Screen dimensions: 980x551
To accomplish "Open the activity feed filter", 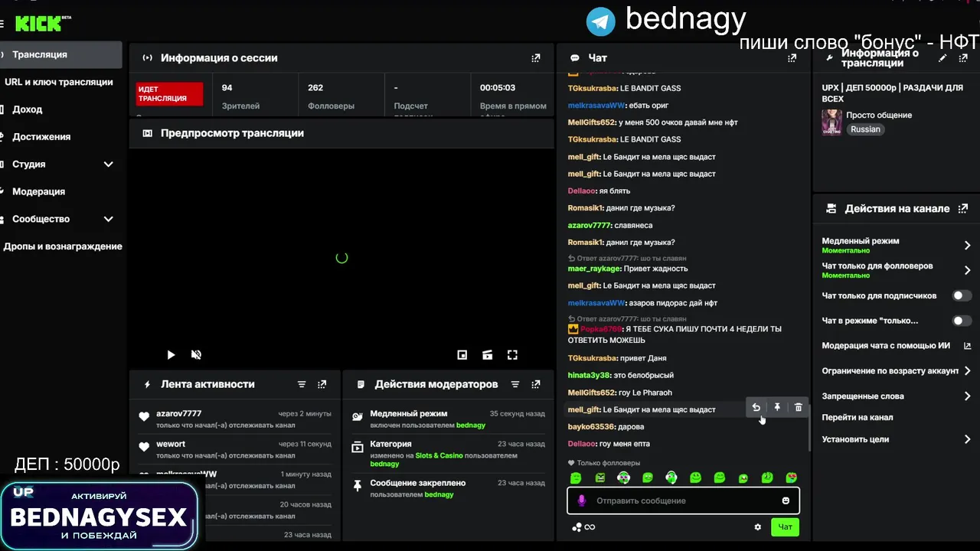I will click(302, 384).
